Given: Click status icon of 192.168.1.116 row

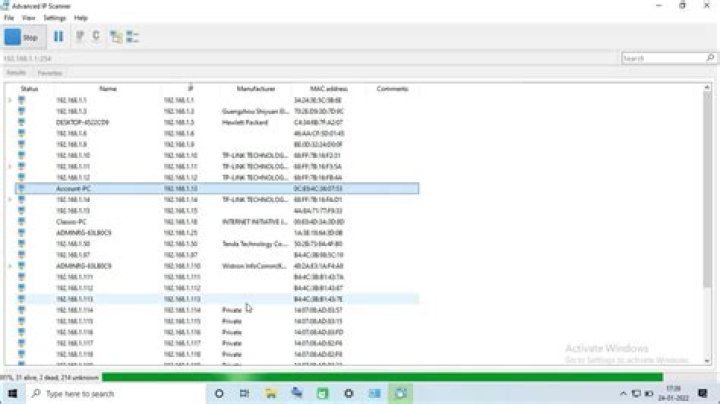Looking at the screenshot, I should point(21,332).
